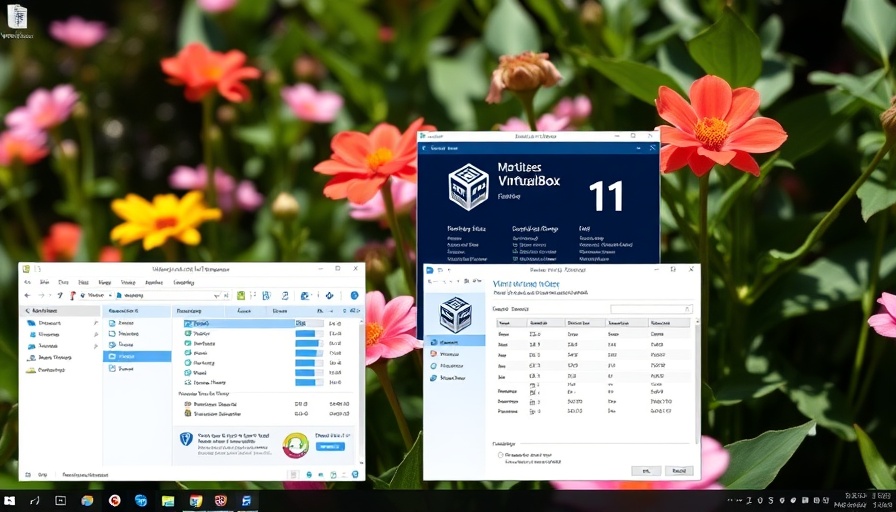This screenshot has width=896, height=512.
Task: Click the colorful circular gauge icon in the banner
Action: tap(295, 444)
